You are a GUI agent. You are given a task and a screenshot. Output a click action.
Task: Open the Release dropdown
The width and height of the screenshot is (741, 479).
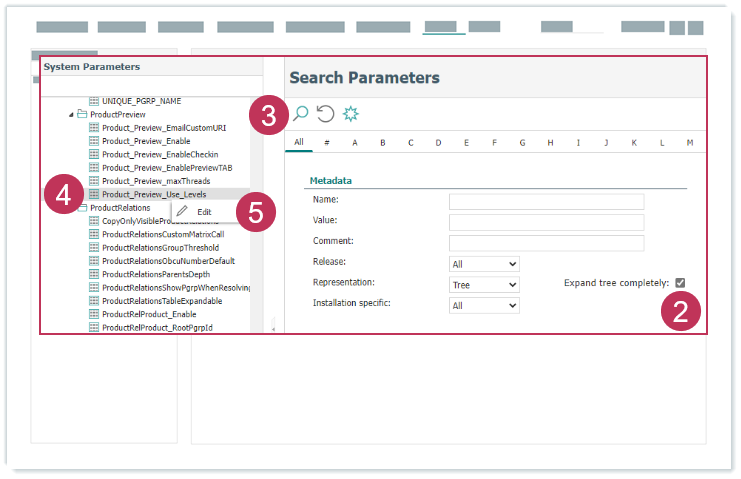coord(484,264)
